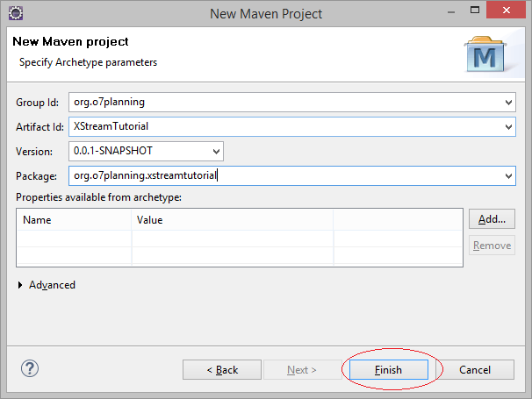Click the Maven M wizard image
The height and width of the screenshot is (399, 532).
click(485, 54)
